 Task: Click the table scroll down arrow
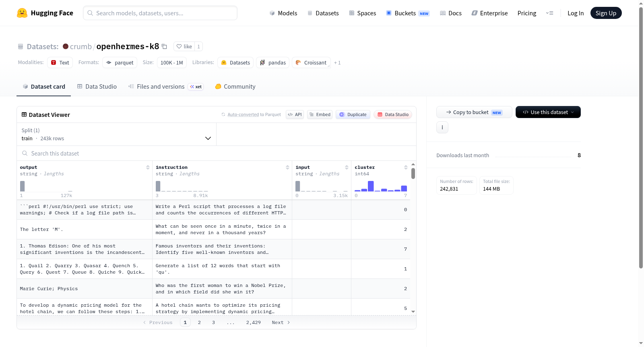coord(413,312)
